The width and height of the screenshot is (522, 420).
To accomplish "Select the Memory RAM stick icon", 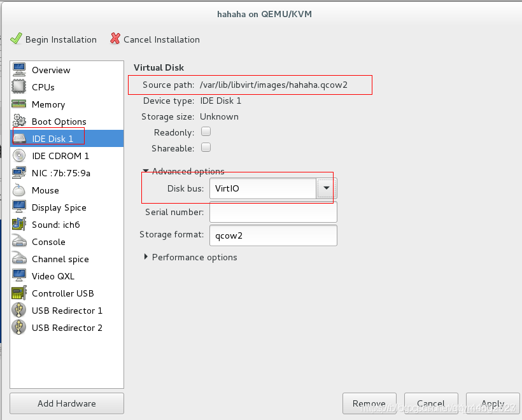I will pyautogui.click(x=19, y=104).
